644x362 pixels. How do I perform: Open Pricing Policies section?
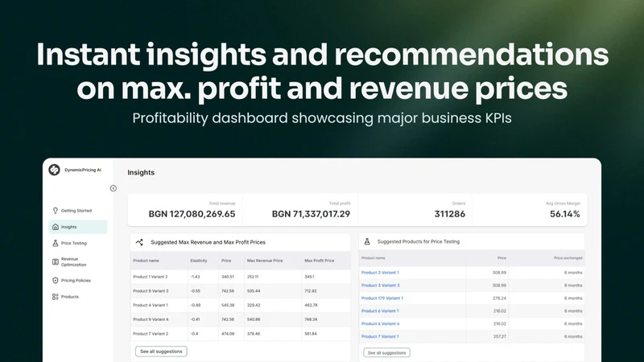tap(77, 280)
